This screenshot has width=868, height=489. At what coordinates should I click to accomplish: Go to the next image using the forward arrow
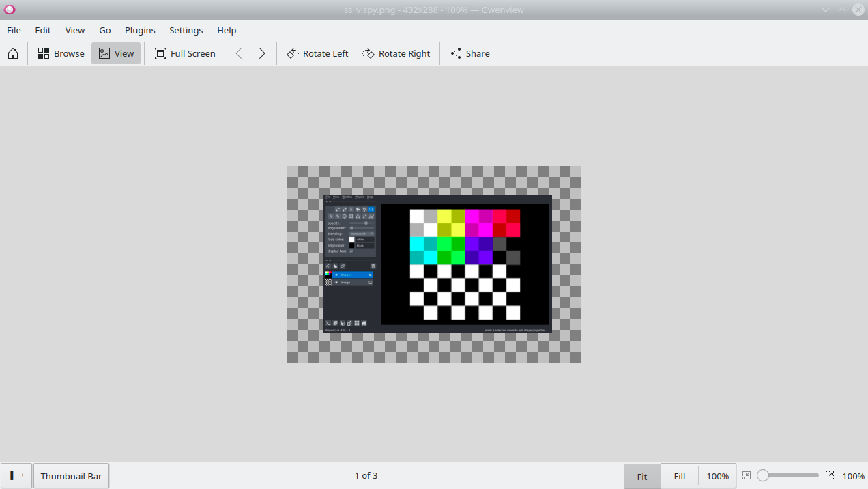pyautogui.click(x=262, y=53)
